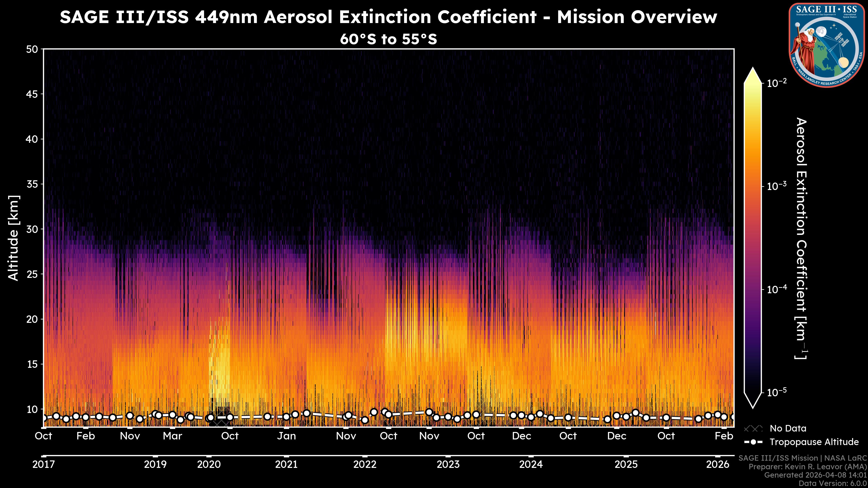Screen dimensions: 868x488
Task: Click the Mar month label on x-axis
Action: (172, 436)
